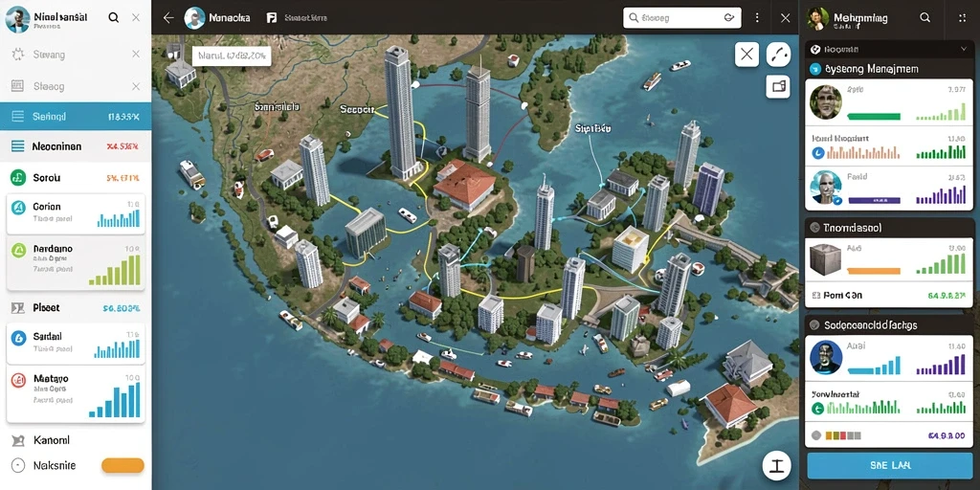The height and width of the screenshot is (490, 980).
Task: Toggle the checkmark in right panel header
Action: coord(815,48)
